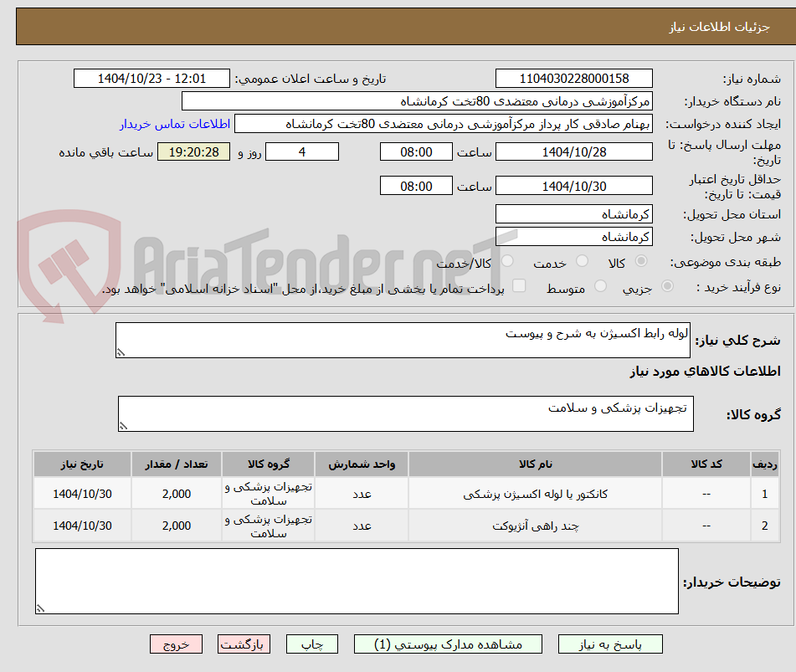Click the بازگشت back button
The width and height of the screenshot is (796, 672).
244,644
